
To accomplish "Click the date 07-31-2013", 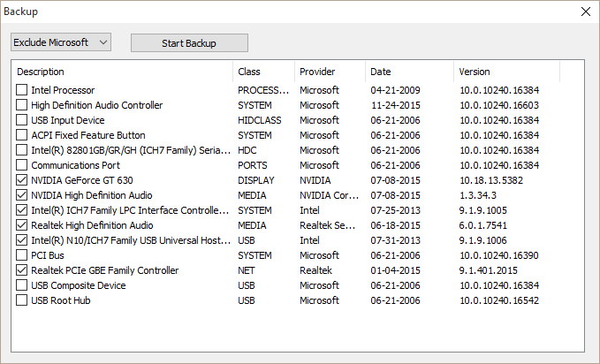I will pyautogui.click(x=395, y=240).
